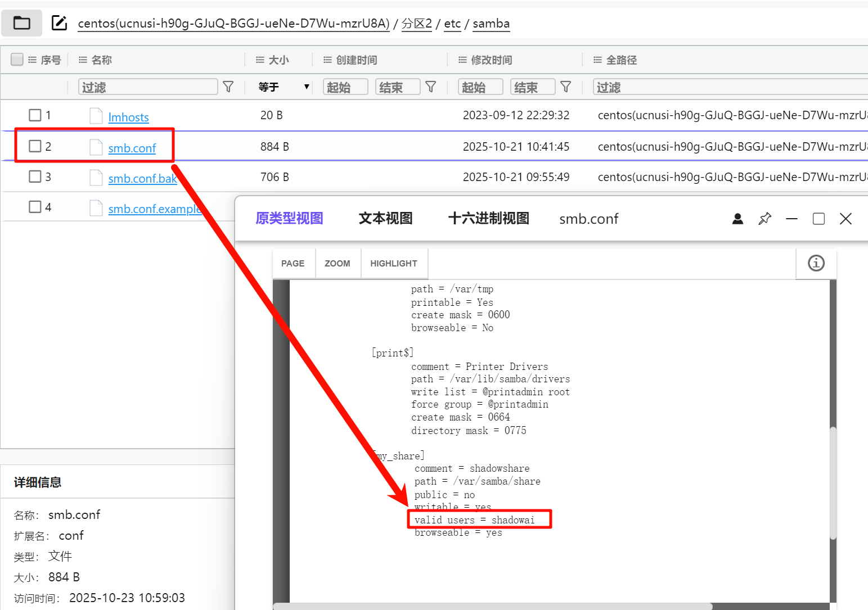Click the user icon in preview header

[x=737, y=219]
